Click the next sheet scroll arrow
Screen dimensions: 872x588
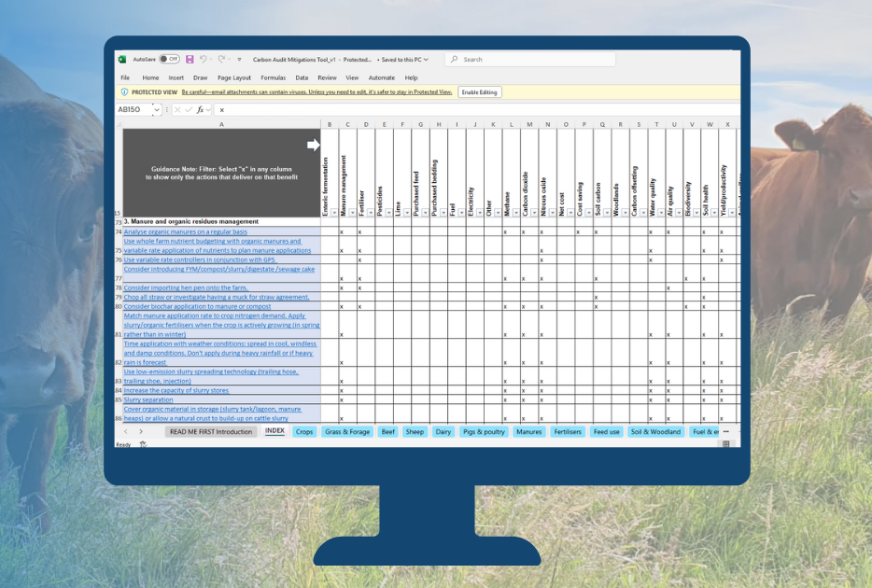[x=141, y=432]
